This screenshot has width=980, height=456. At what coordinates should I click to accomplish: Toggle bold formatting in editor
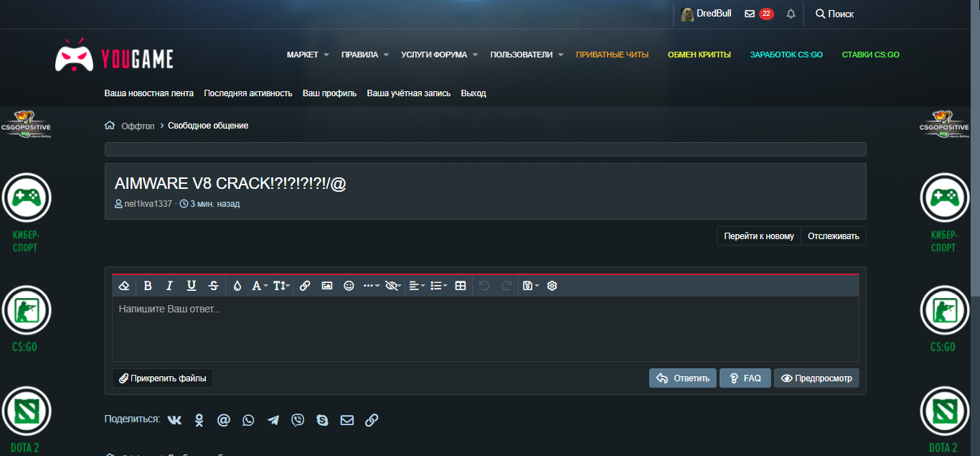click(x=148, y=286)
